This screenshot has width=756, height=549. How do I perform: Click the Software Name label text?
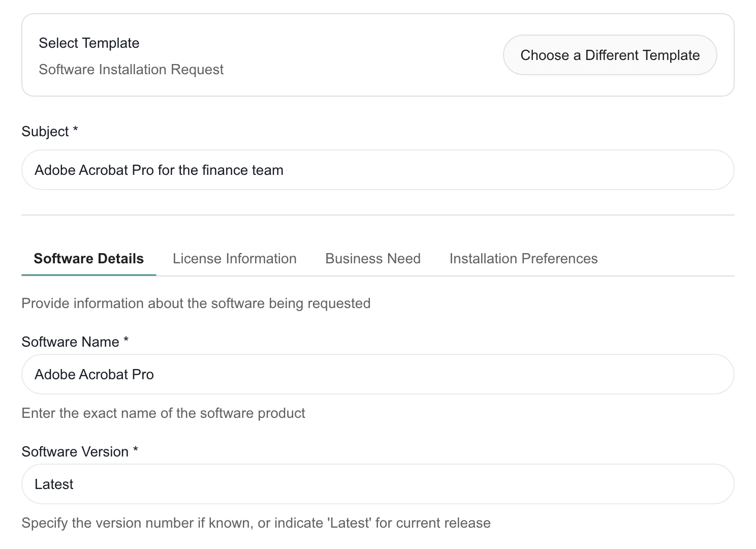tap(70, 342)
